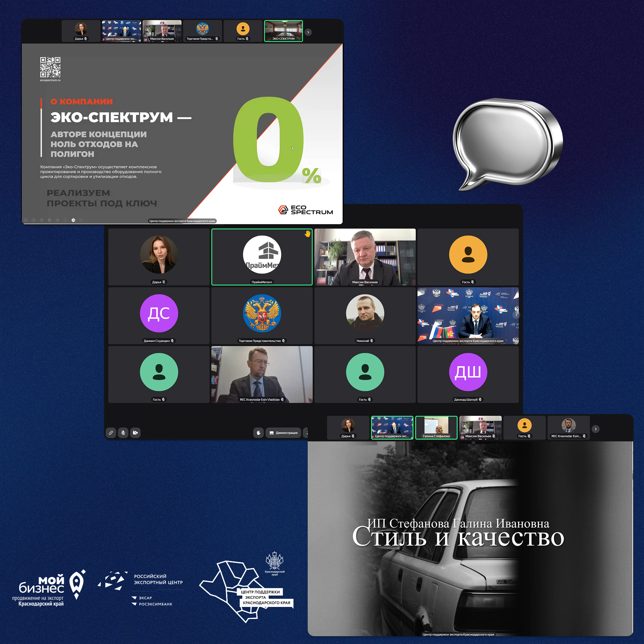
Task: Advance to the next slide in the Эко-Спектрум presentation
Action: click(x=34, y=220)
